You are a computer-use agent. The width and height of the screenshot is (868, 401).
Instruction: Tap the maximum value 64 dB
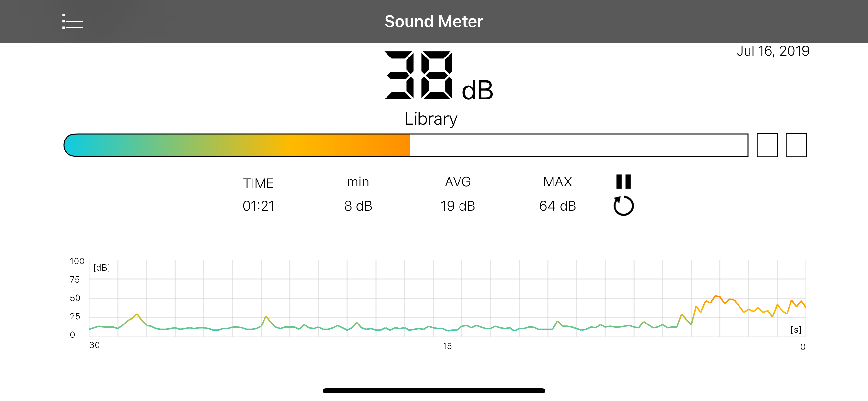tap(558, 206)
